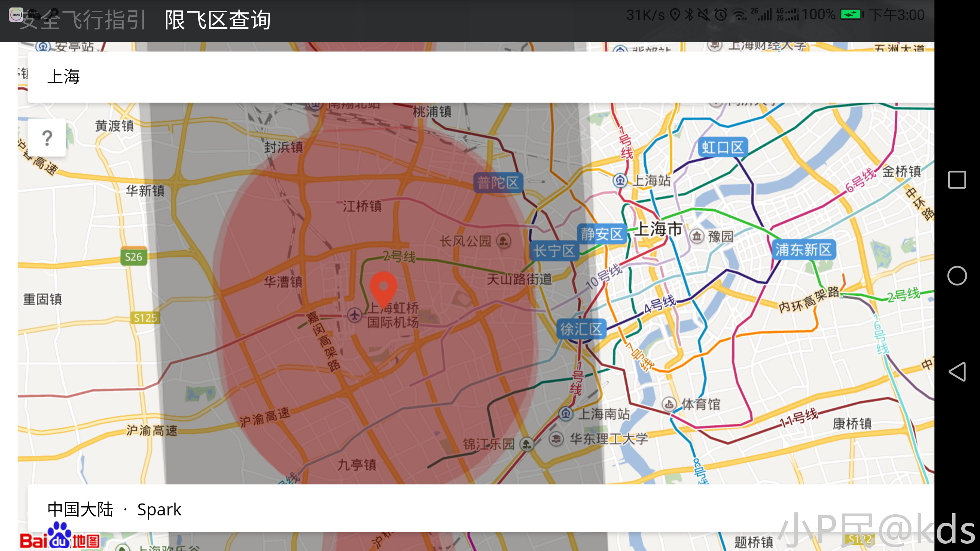This screenshot has height=551, width=980.
Task: Tap the 上海南站 railway station icon
Action: tap(565, 414)
